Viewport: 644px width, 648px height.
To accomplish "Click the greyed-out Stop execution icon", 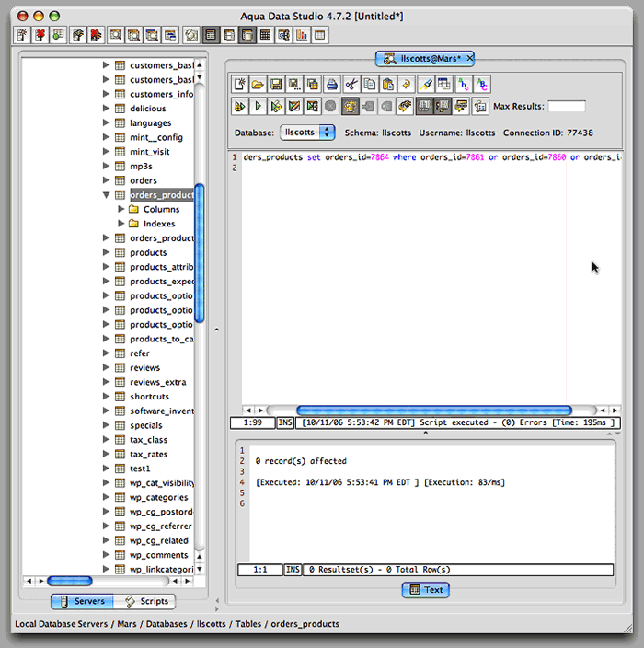I will [x=330, y=106].
